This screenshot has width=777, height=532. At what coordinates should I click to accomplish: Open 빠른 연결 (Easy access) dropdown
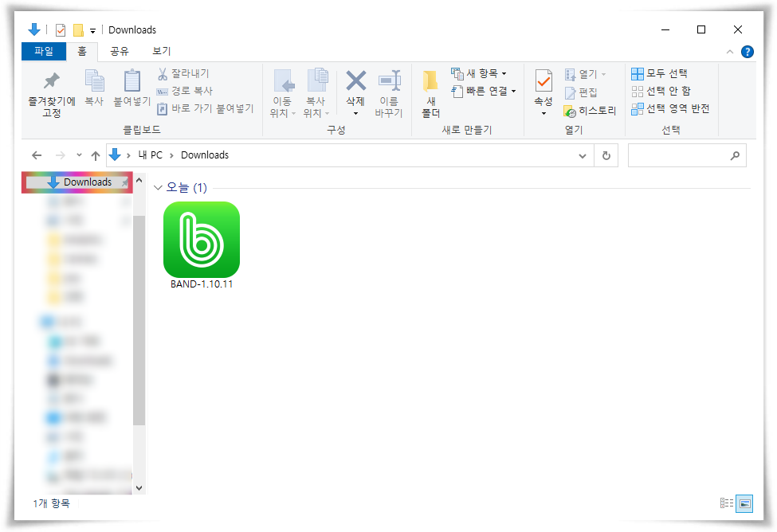(485, 91)
